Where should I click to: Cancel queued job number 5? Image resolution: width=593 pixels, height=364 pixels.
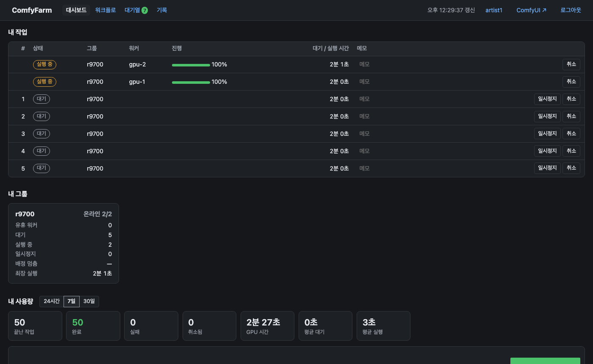(x=571, y=168)
